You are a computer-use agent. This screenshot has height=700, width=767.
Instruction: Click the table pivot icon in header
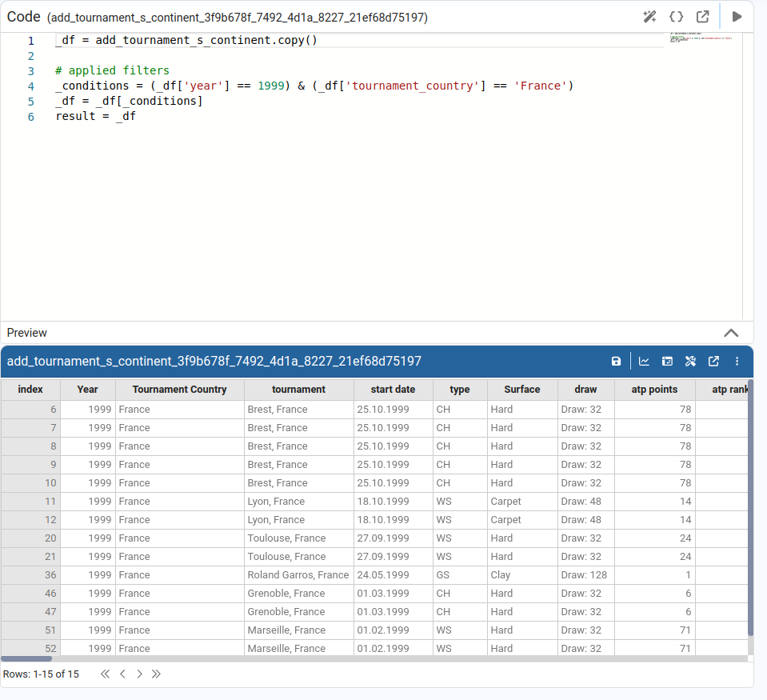[x=667, y=362]
